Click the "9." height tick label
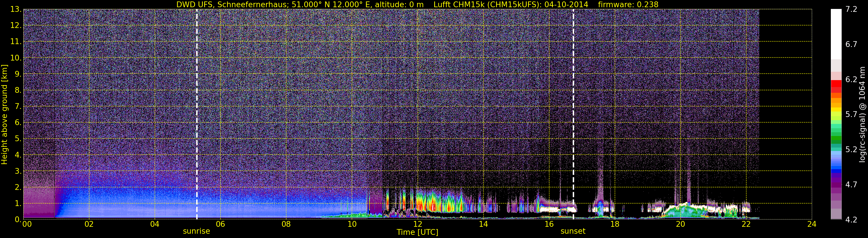868x238 pixels. 18,74
